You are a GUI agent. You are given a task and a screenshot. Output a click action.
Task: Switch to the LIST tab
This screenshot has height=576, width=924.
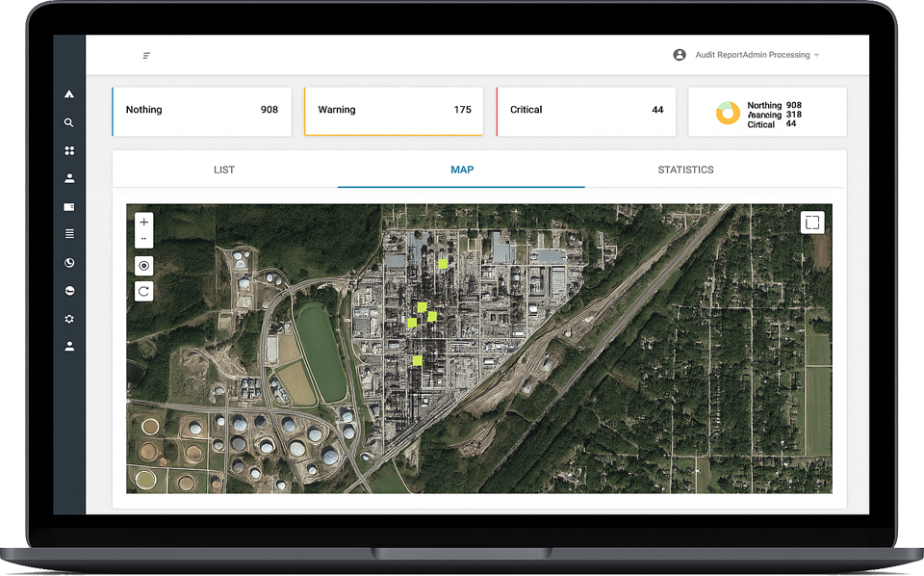(224, 170)
